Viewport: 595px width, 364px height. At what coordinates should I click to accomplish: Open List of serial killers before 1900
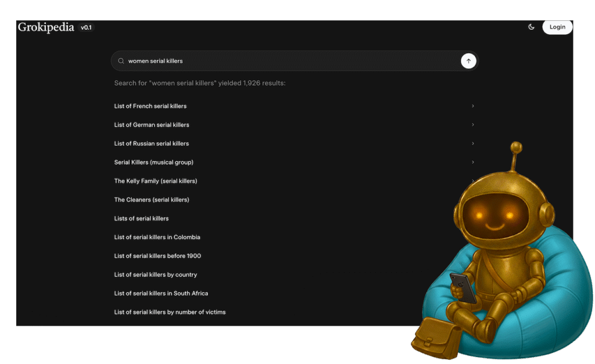point(157,255)
